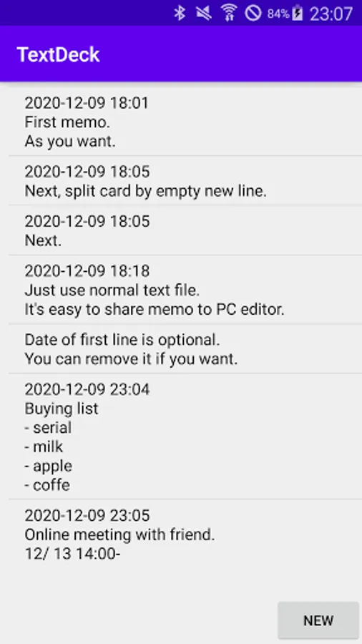Tap the battery status icon
The width and height of the screenshot is (362, 644).
pos(298,13)
